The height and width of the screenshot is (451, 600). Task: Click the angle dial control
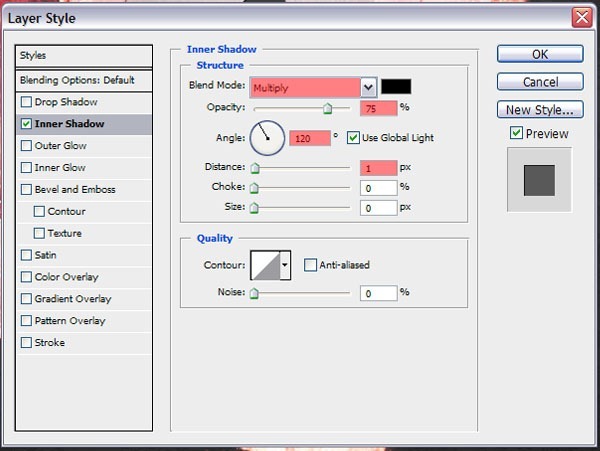[x=267, y=138]
